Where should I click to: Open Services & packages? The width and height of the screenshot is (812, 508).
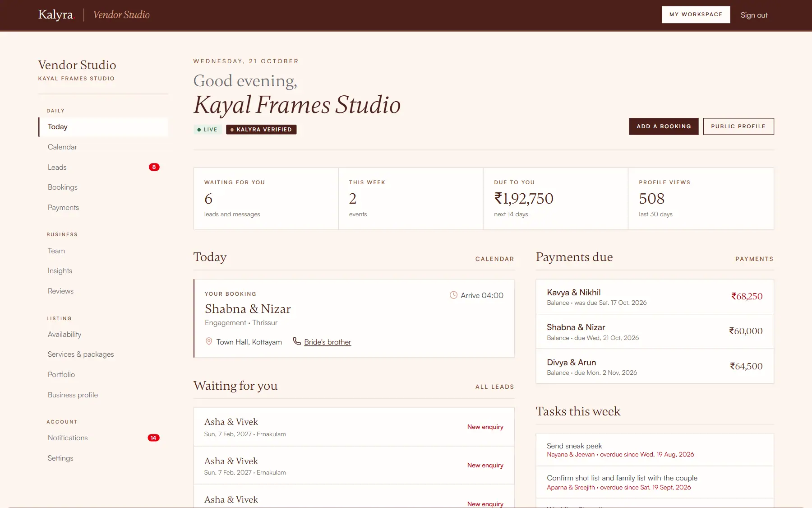[103, 354]
